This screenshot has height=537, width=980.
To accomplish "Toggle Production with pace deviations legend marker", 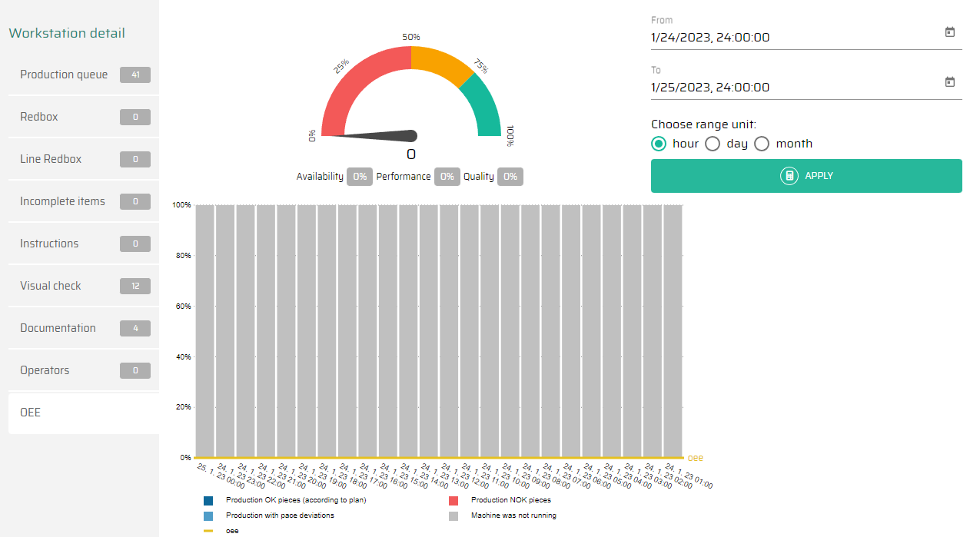I will [208, 515].
